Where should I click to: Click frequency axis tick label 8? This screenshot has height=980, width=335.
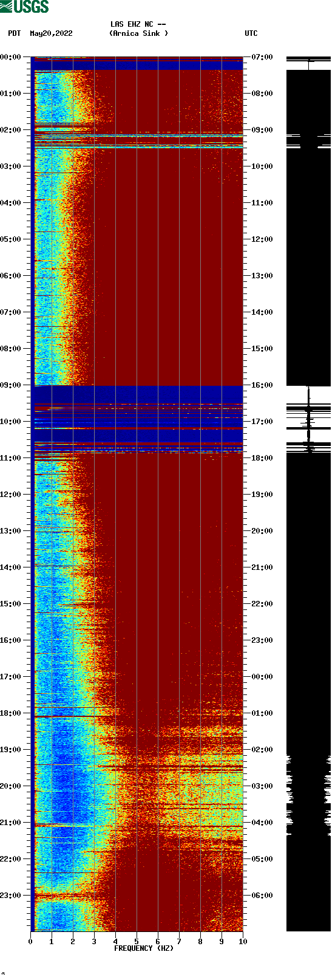(200, 942)
